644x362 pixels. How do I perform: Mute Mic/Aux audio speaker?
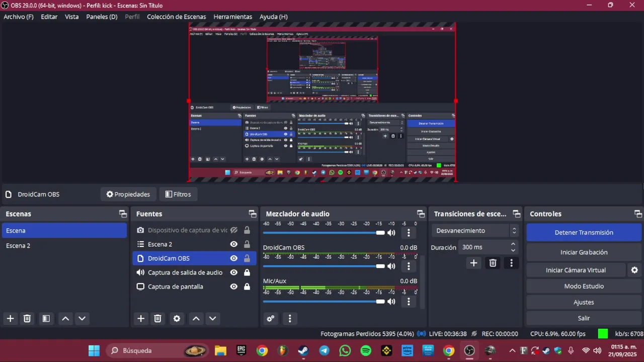(391, 302)
